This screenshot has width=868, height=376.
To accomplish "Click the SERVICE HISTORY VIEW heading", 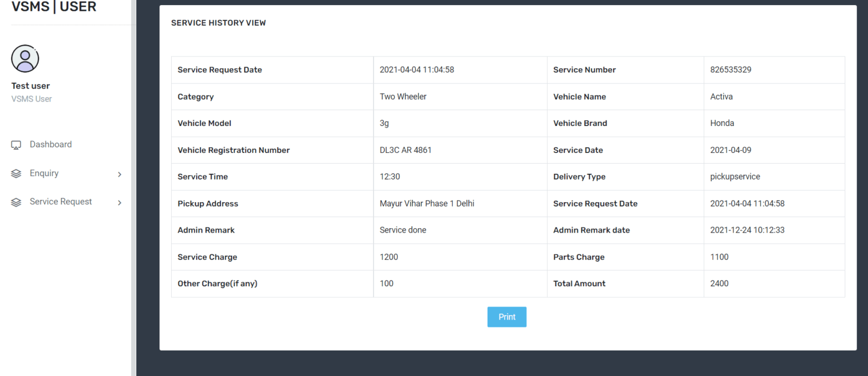I will pos(219,23).
